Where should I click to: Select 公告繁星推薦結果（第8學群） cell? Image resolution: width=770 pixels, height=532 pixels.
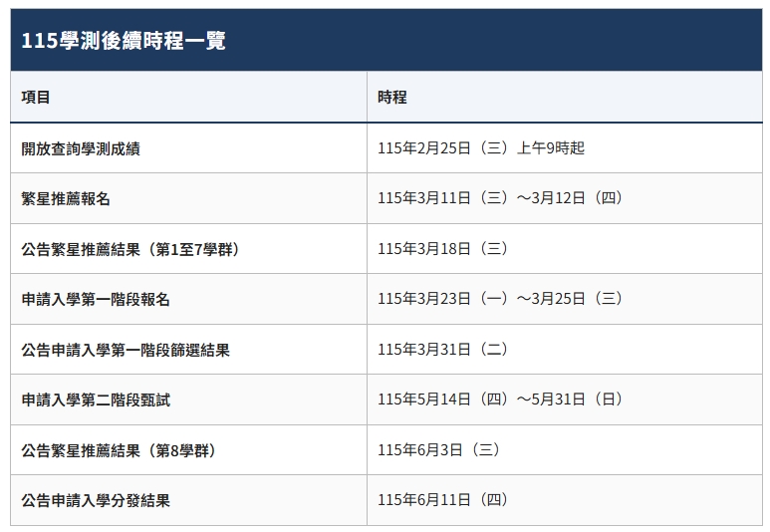pos(119,450)
